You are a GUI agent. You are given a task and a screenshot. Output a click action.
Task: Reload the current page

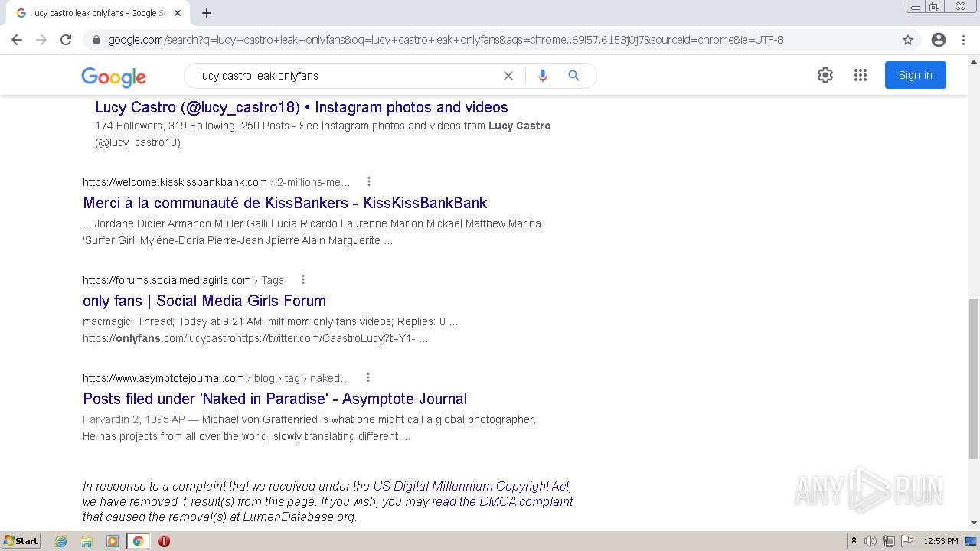[66, 40]
